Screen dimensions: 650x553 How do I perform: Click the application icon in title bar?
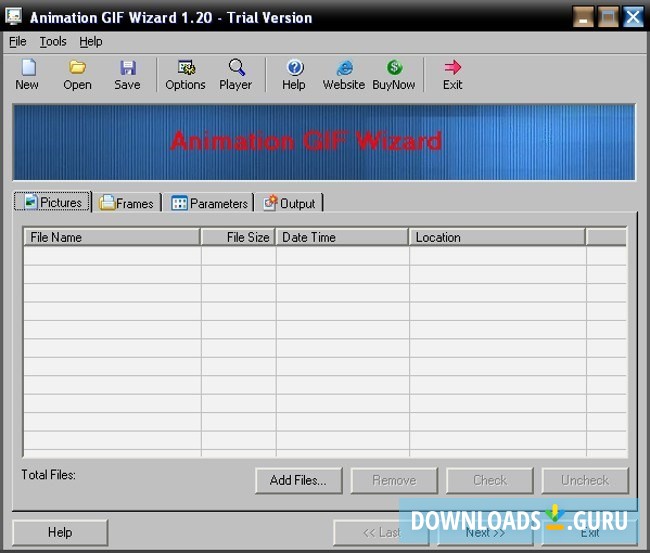(x=13, y=17)
